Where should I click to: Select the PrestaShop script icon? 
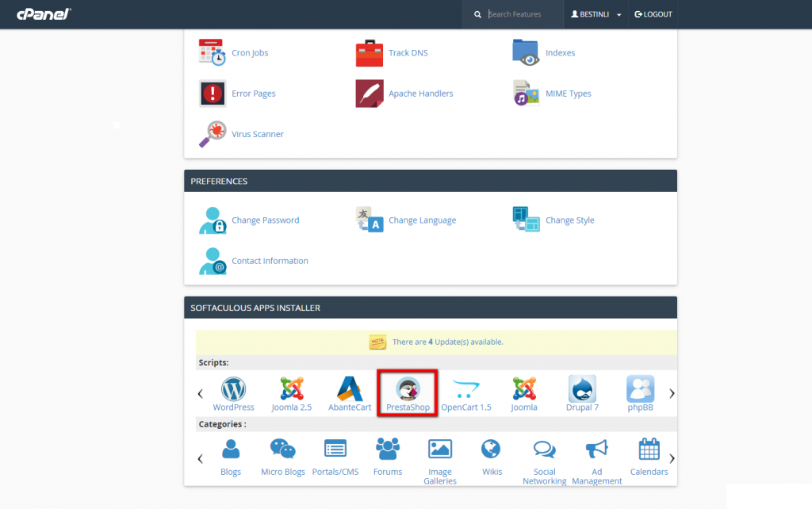pyautogui.click(x=408, y=389)
